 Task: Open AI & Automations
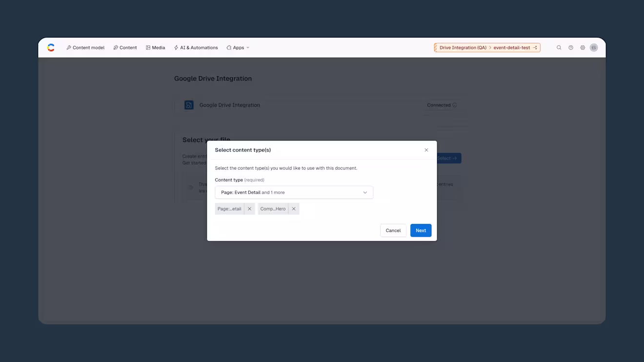(196, 48)
